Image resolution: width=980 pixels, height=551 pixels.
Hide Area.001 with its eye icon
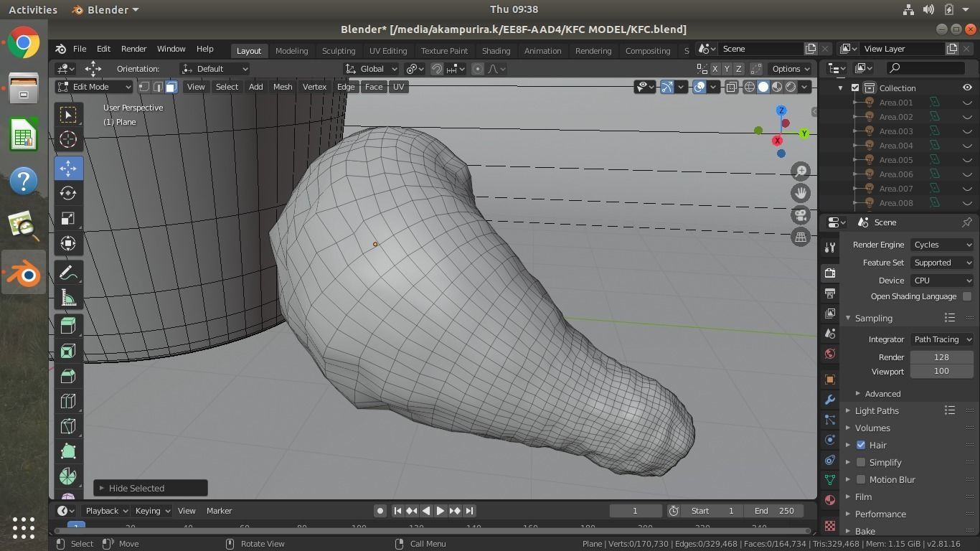967,103
